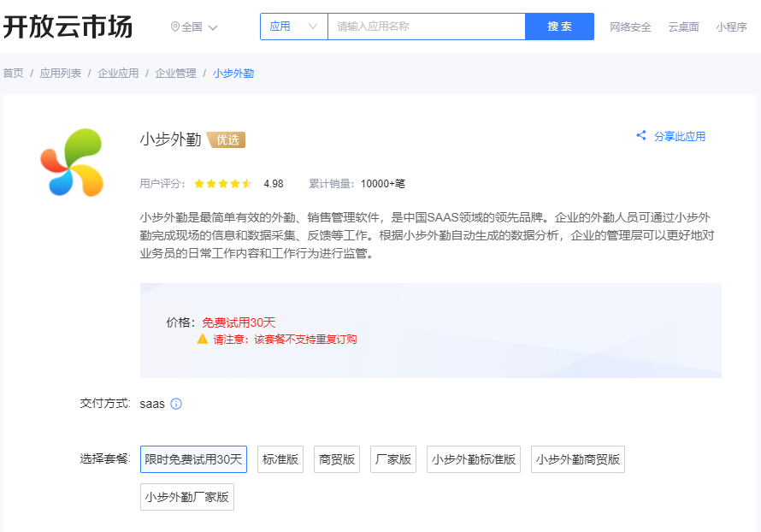Open the 网络安全 quick link

click(x=630, y=27)
